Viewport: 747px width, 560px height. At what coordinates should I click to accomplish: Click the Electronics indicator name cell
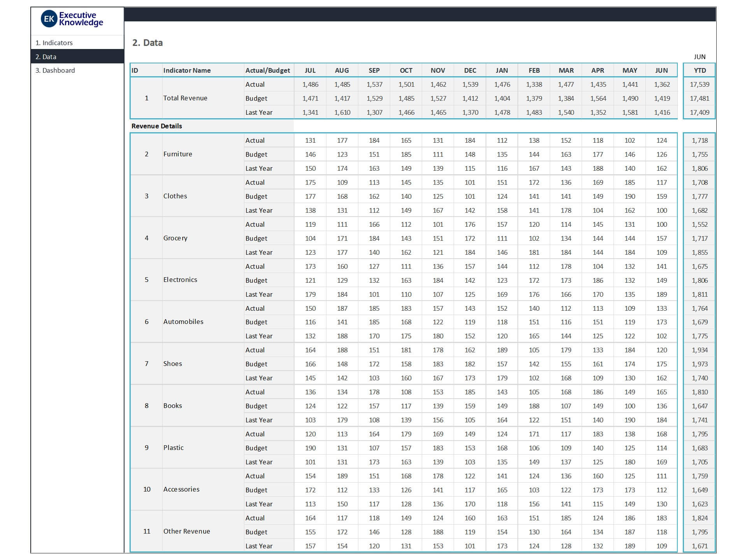coord(180,280)
